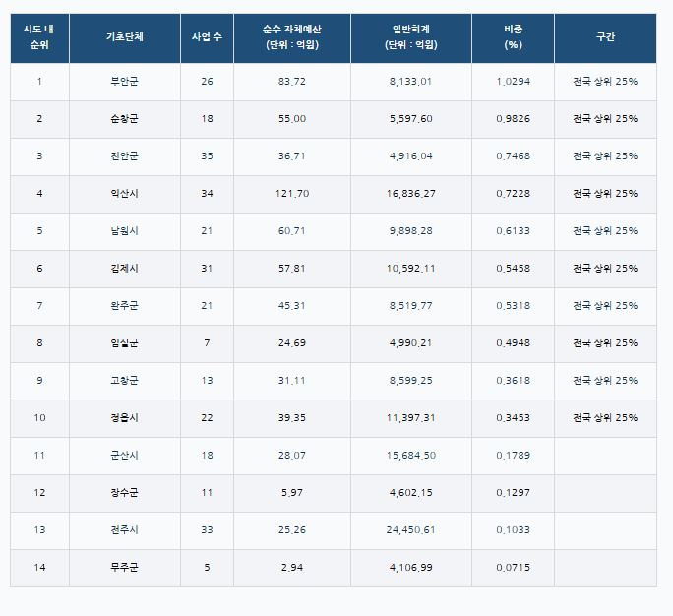
Task: Click general account value 16,836.27
Action: tap(410, 194)
